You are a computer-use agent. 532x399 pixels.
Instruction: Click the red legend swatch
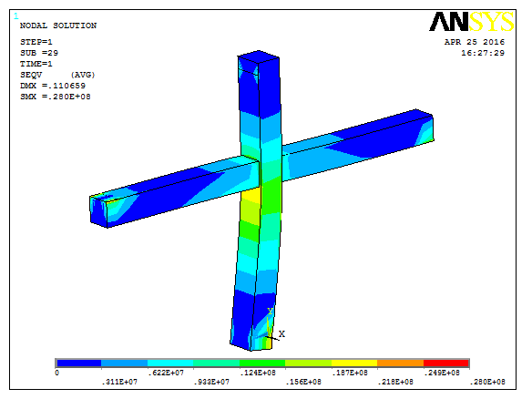(445, 363)
